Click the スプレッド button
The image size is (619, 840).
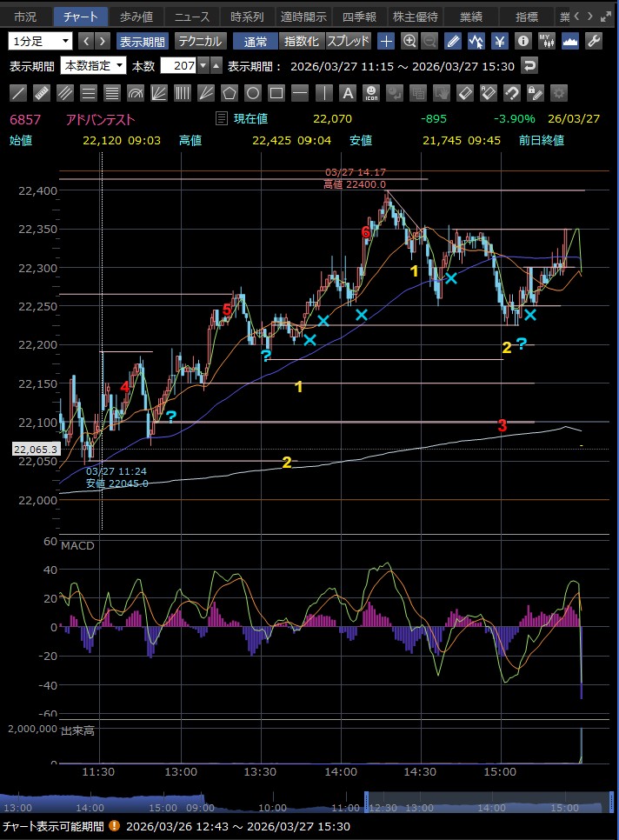tap(349, 41)
